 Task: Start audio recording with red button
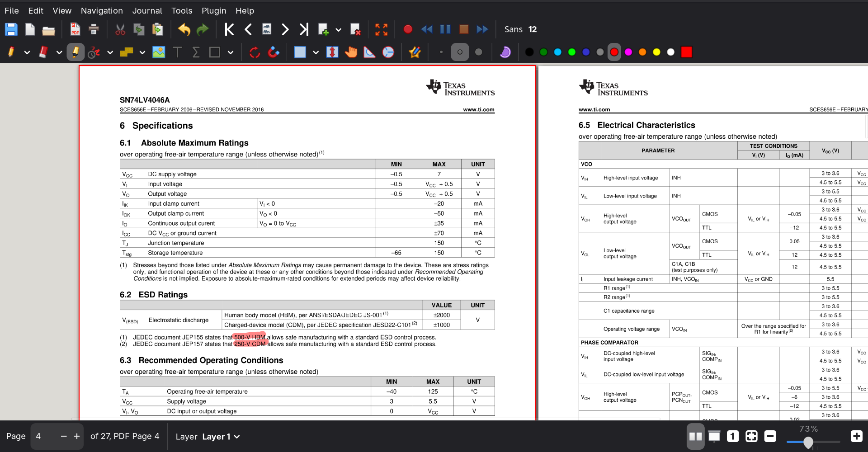tap(408, 29)
